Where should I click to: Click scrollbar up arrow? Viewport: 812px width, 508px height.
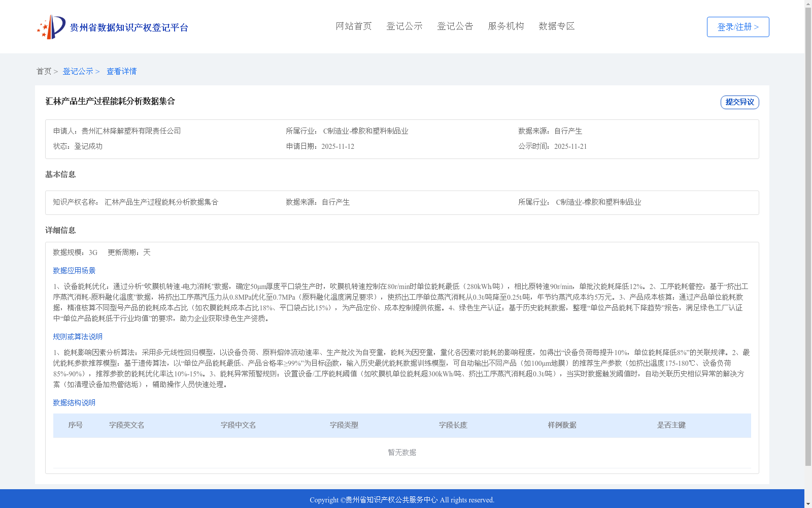tap(808, 4)
